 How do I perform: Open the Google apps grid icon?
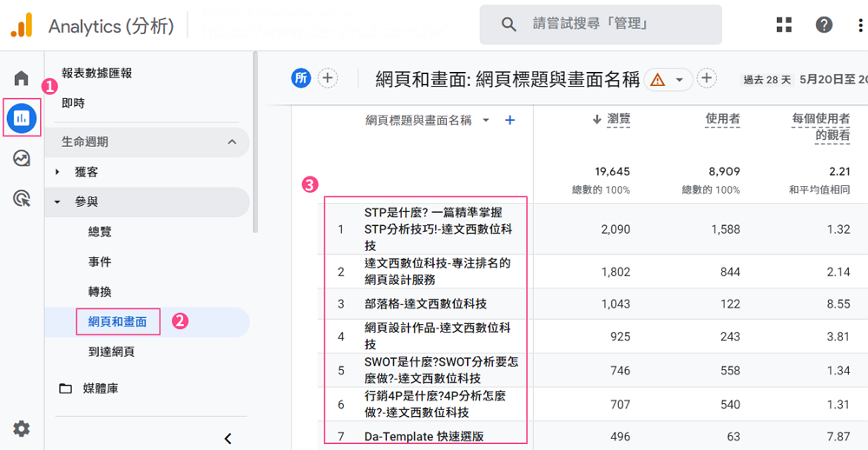784,24
